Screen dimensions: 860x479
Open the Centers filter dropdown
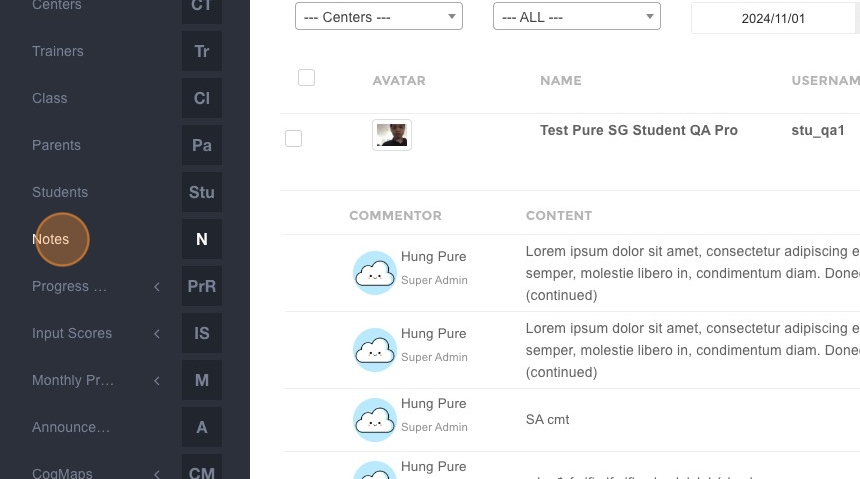[x=378, y=16]
